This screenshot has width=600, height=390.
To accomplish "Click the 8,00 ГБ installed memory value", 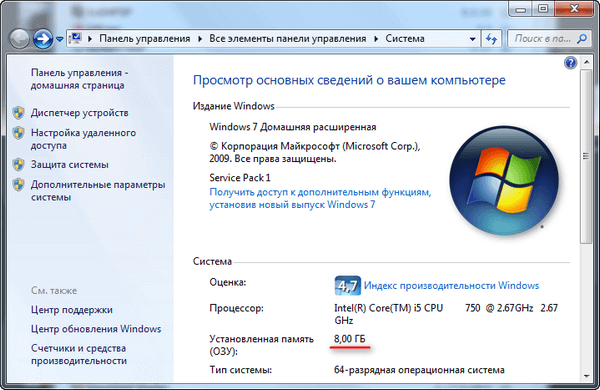I will pos(350,339).
